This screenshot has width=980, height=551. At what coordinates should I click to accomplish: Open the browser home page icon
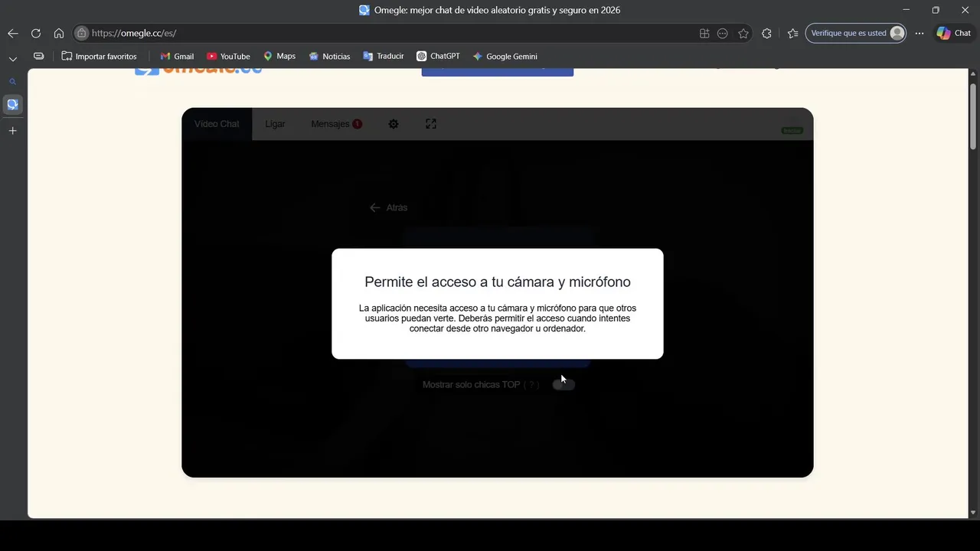click(58, 33)
